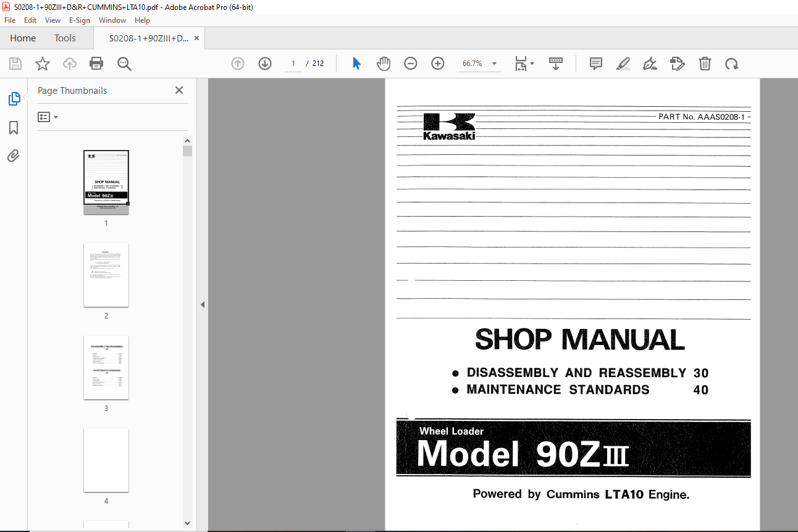This screenshot has width=798, height=532.
Task: Select the page 1 thumbnail
Action: (x=106, y=182)
